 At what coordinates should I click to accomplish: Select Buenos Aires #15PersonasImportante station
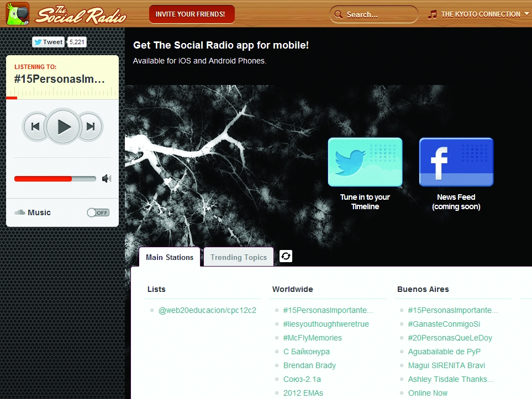pyautogui.click(x=452, y=310)
